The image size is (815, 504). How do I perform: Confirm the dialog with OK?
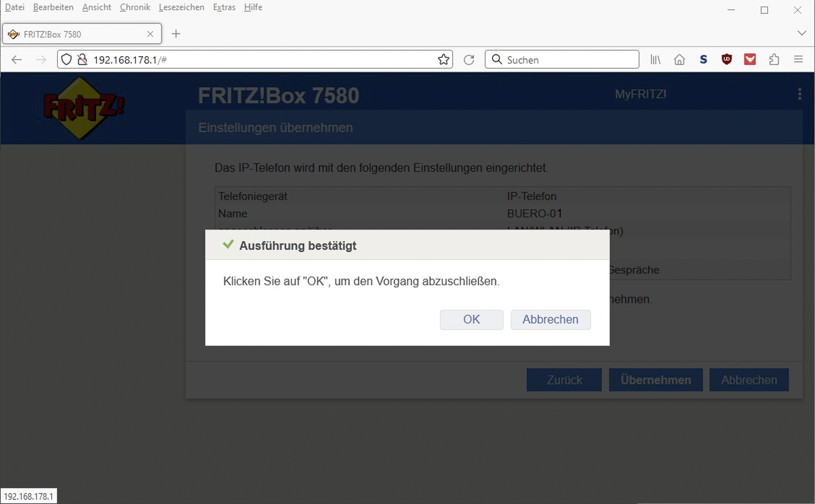click(471, 320)
